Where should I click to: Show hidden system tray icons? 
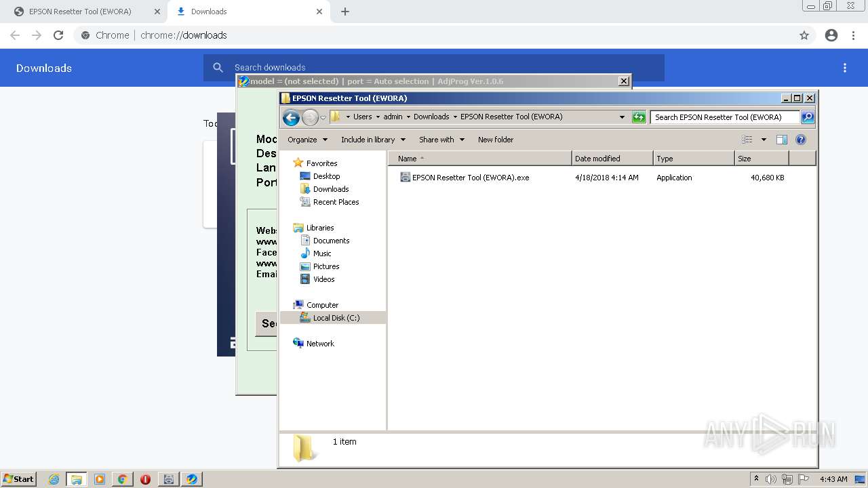(756, 479)
